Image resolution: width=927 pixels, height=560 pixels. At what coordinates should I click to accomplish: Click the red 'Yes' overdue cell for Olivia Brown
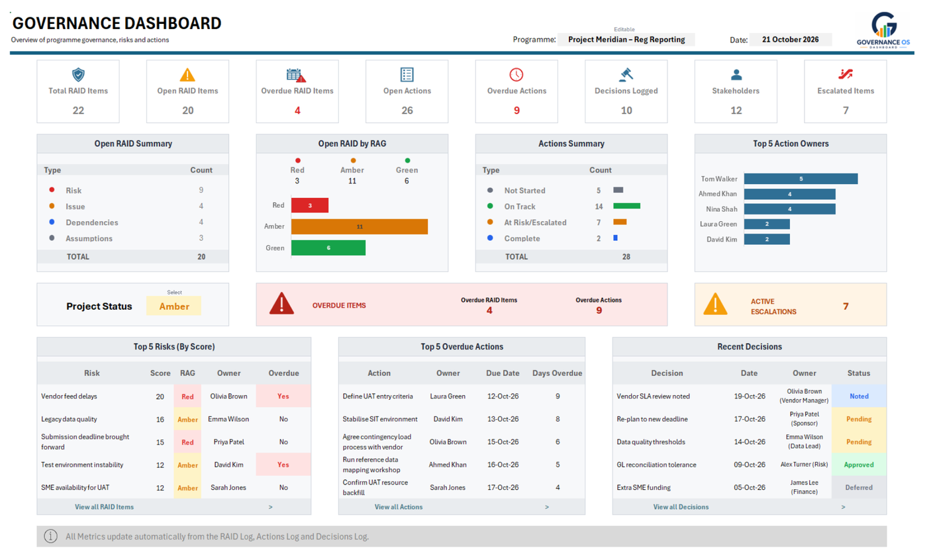click(283, 397)
